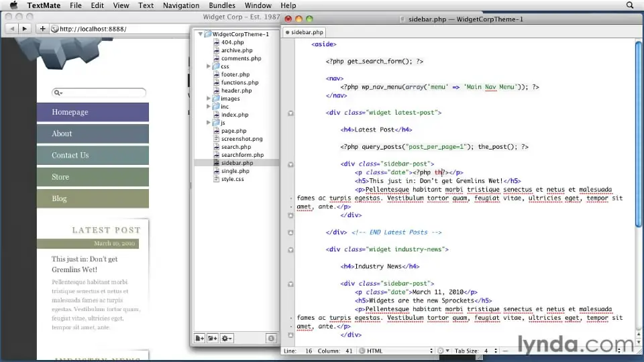Fold the second sidebar-post div in gutter
The image size is (644, 362).
pos(290,284)
